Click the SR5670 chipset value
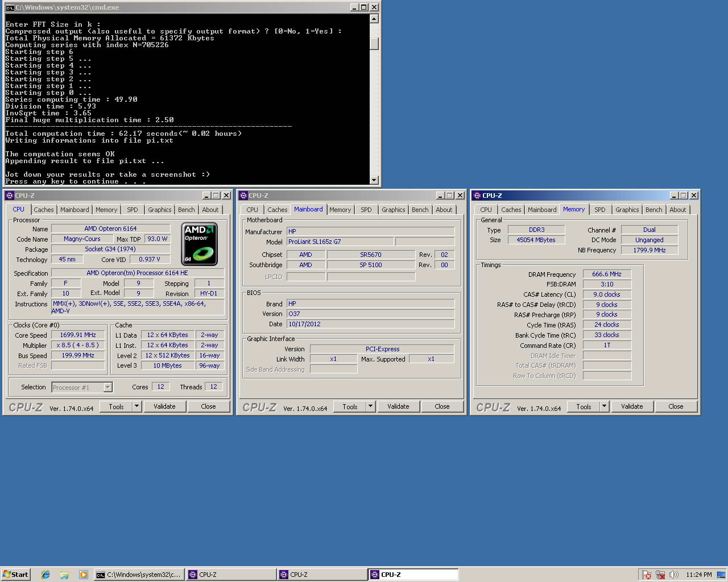 click(x=371, y=255)
